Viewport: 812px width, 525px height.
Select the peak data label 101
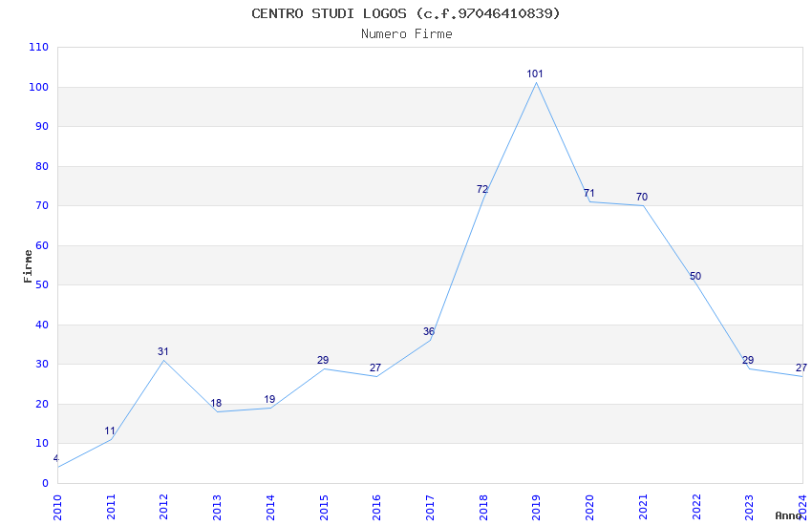click(535, 73)
